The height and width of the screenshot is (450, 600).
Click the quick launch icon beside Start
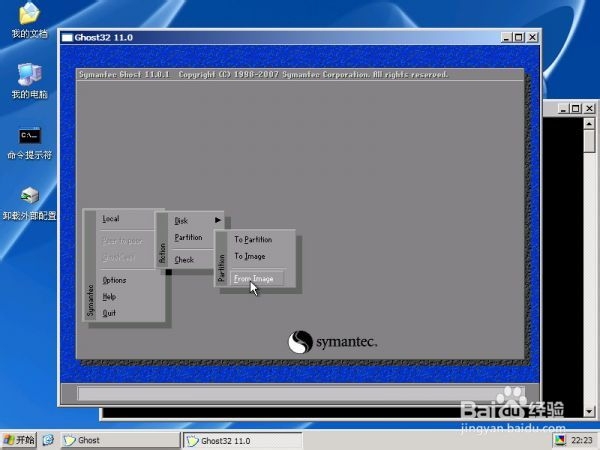pos(48,440)
